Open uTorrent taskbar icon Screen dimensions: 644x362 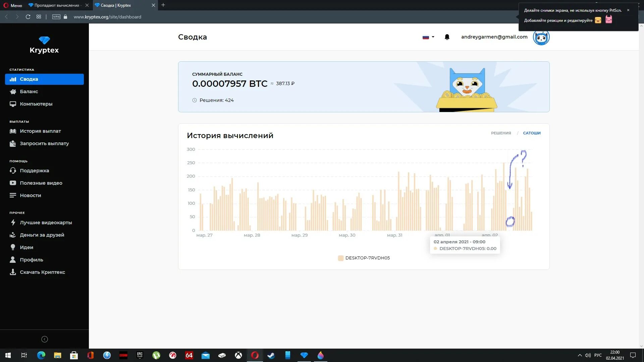pos(156,355)
